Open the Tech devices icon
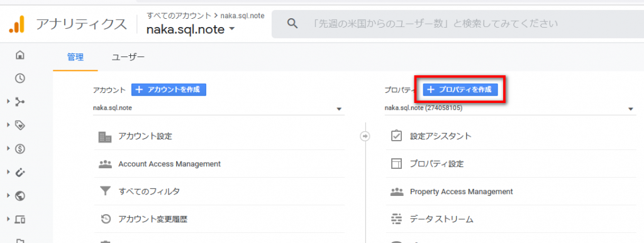Screen dimensions: 644x243 tap(19, 220)
